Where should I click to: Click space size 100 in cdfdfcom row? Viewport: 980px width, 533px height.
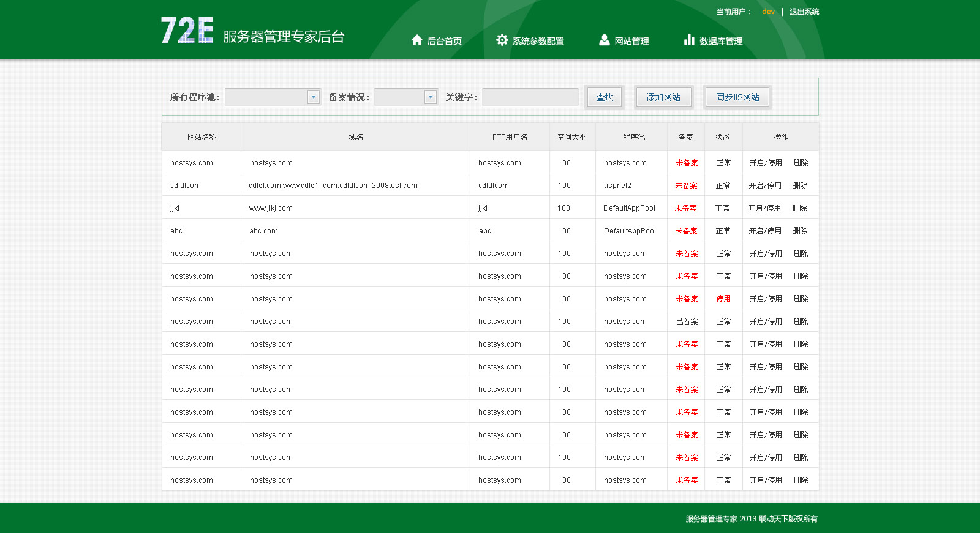(x=563, y=186)
